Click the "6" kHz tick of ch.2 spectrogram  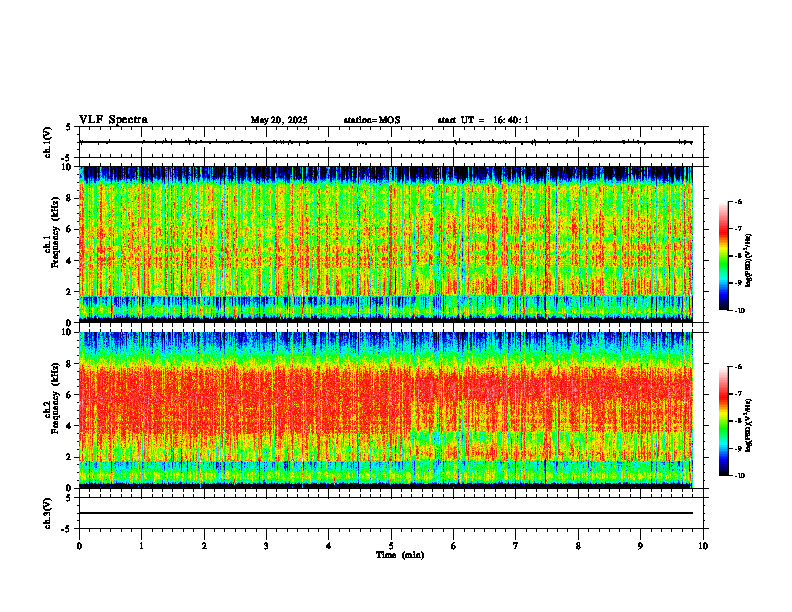[71, 395]
